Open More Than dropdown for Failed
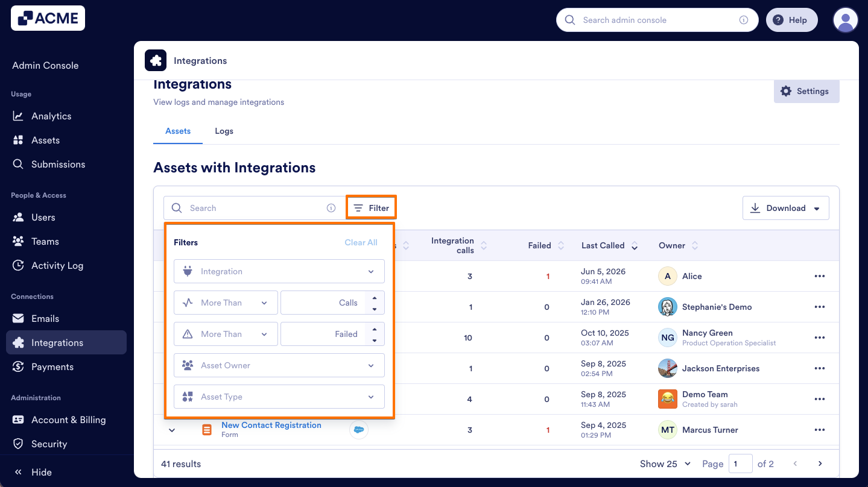868x487 pixels. pos(226,334)
